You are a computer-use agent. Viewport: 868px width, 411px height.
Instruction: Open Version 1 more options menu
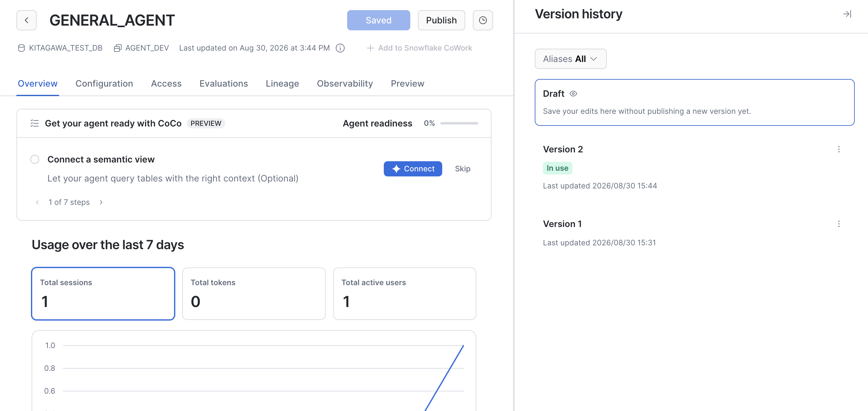(839, 224)
